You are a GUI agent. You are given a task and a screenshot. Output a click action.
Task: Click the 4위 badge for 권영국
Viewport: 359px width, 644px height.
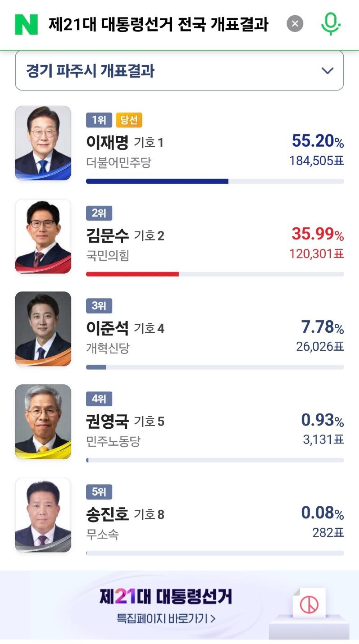99,399
